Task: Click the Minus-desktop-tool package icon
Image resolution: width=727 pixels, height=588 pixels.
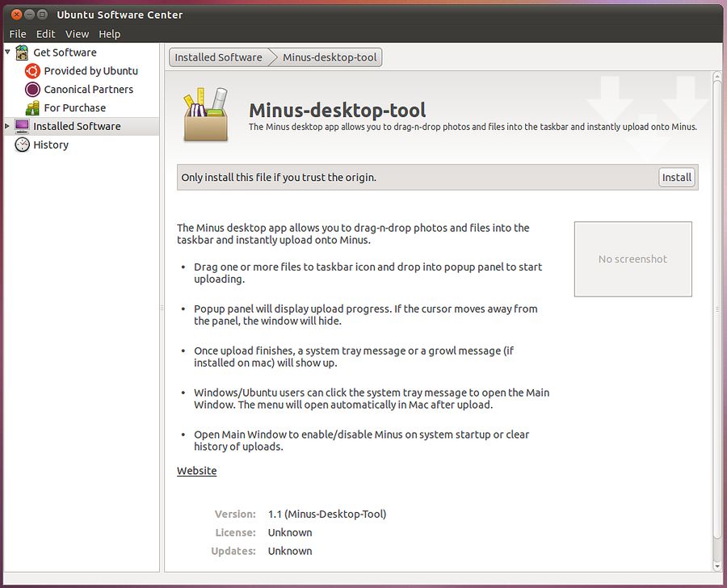Action: click(205, 115)
